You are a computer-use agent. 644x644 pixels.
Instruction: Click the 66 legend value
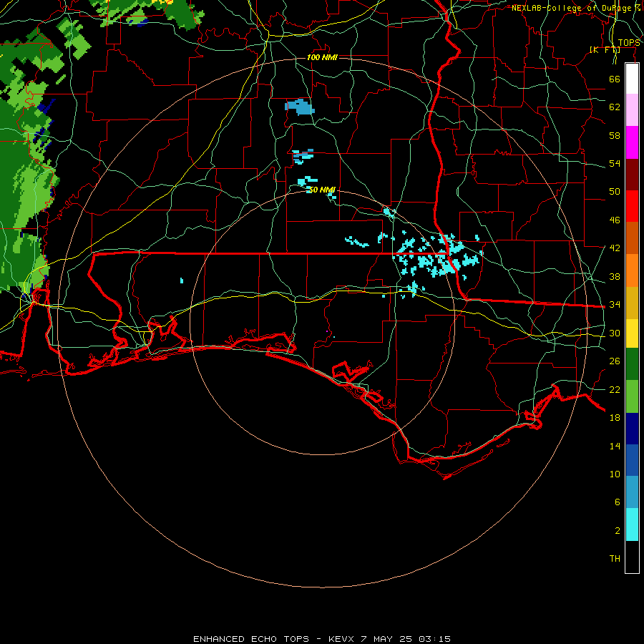tap(615, 79)
